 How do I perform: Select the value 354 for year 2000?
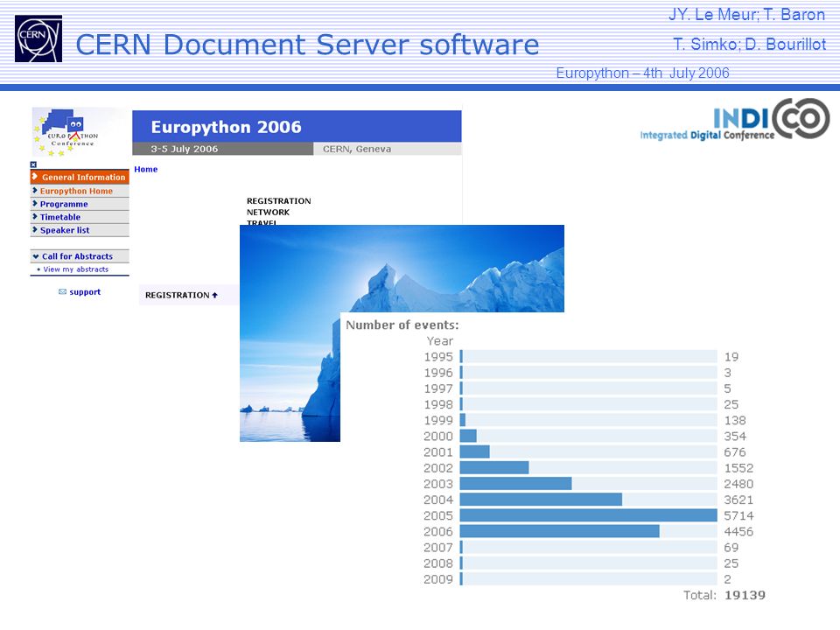tap(735, 436)
